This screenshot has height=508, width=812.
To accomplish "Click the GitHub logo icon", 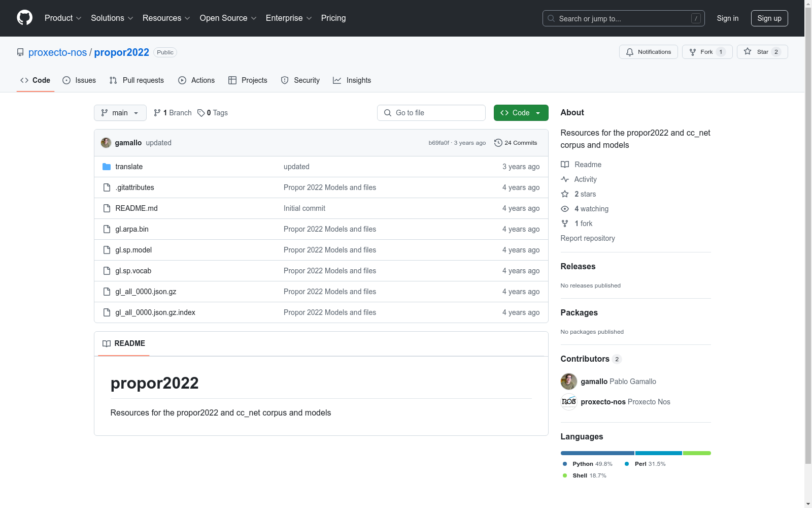I will (24, 18).
